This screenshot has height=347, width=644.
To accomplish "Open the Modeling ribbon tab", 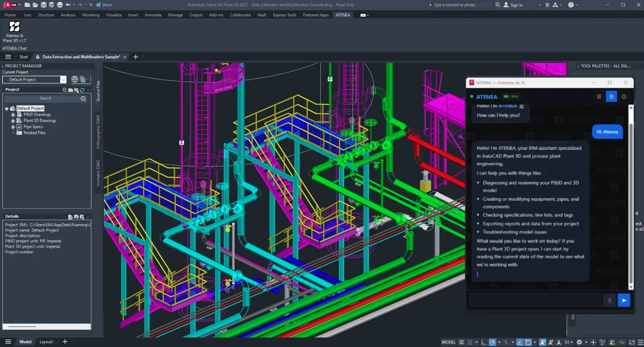I will 91,15.
